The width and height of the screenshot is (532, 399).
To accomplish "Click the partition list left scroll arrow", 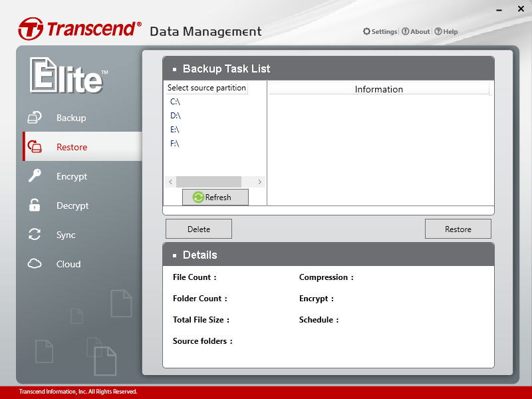I will [171, 182].
